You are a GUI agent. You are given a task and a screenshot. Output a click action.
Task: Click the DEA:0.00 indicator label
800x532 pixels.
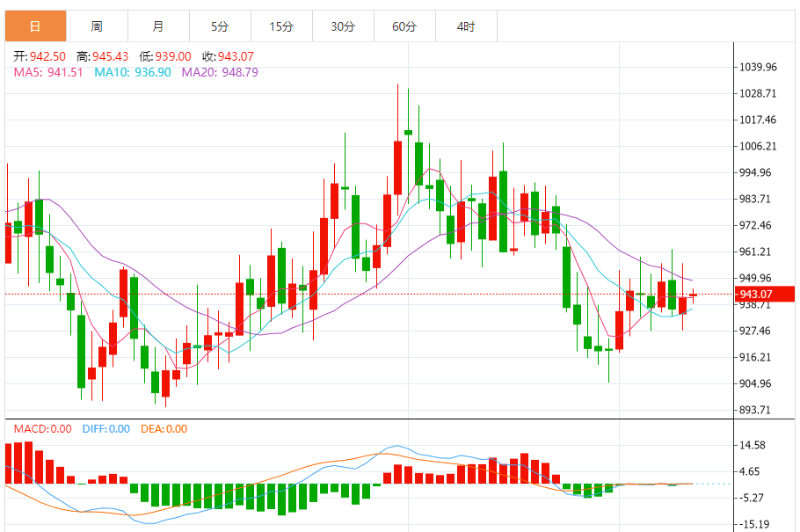click(x=164, y=429)
